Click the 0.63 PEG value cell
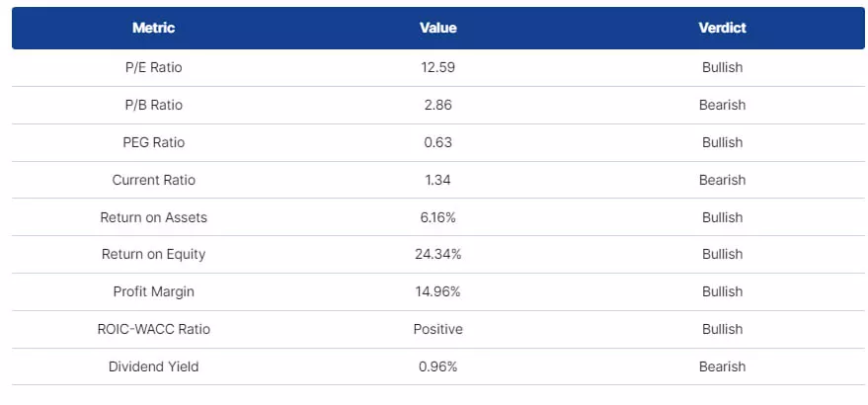 click(x=437, y=142)
